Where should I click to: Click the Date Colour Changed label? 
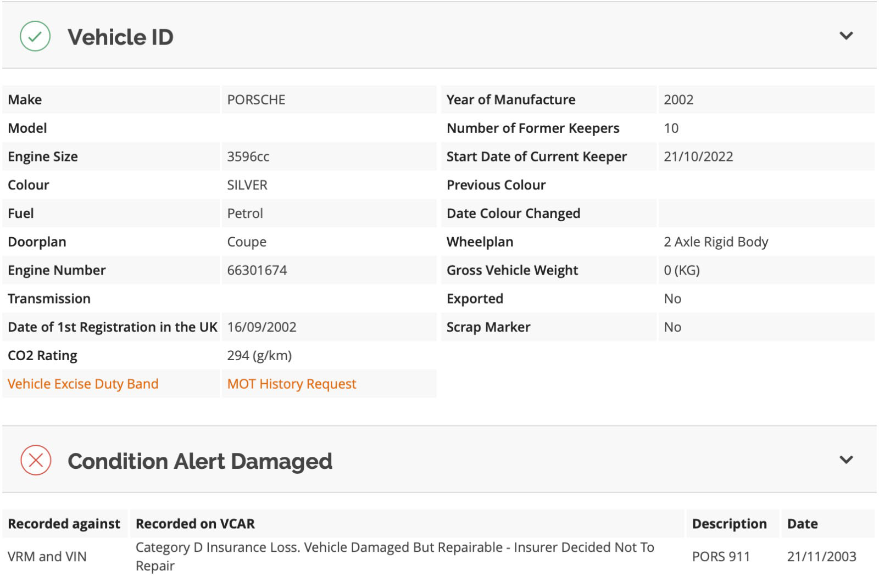pyautogui.click(x=513, y=214)
